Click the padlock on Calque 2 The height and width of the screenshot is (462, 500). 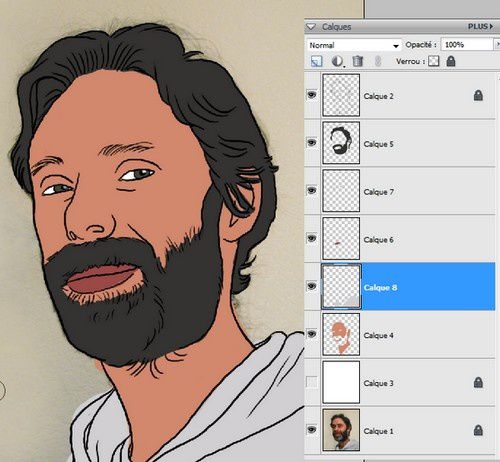pyautogui.click(x=478, y=96)
